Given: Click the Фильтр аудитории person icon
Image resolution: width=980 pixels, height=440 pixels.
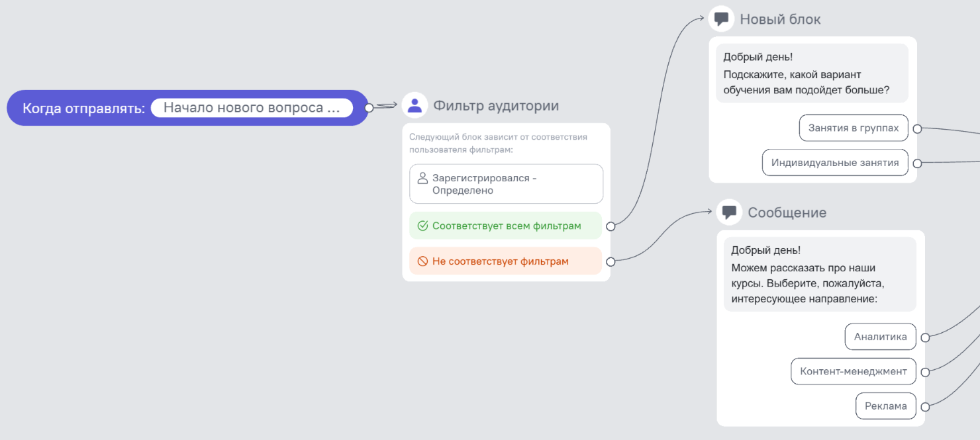Looking at the screenshot, I should click(x=415, y=105).
